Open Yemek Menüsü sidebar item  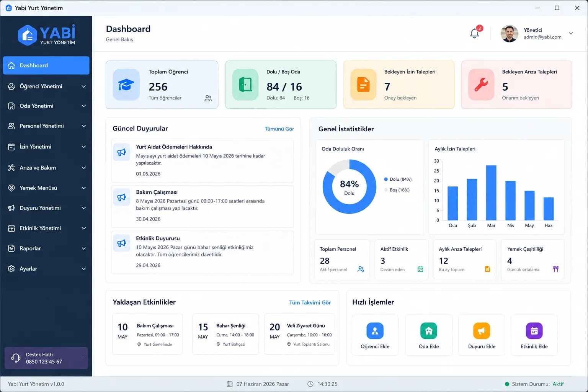click(x=46, y=188)
